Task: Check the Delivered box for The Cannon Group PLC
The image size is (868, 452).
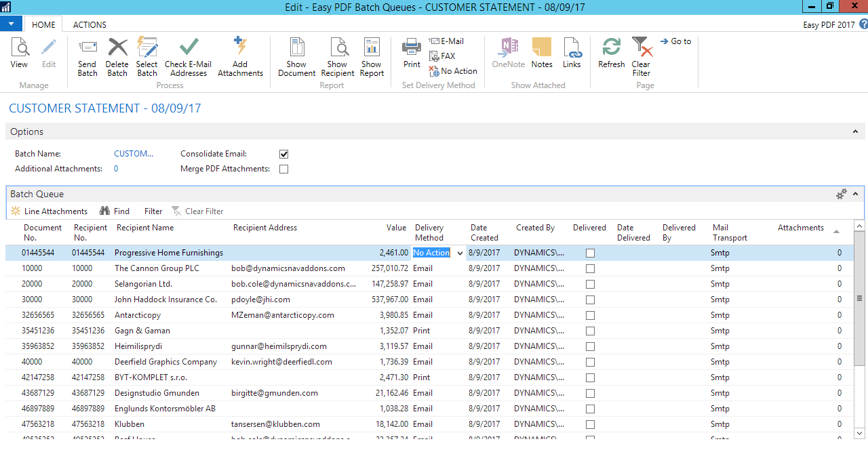Action: 590,268
